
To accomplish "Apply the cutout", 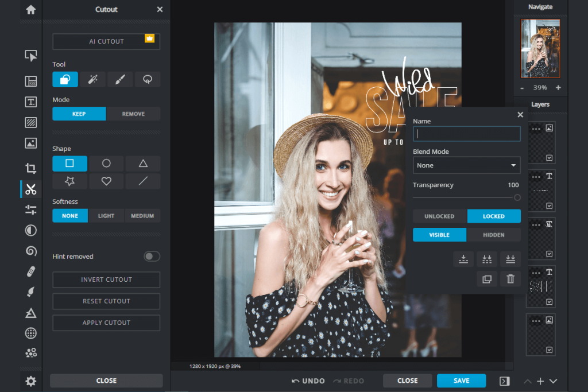I will point(106,323).
